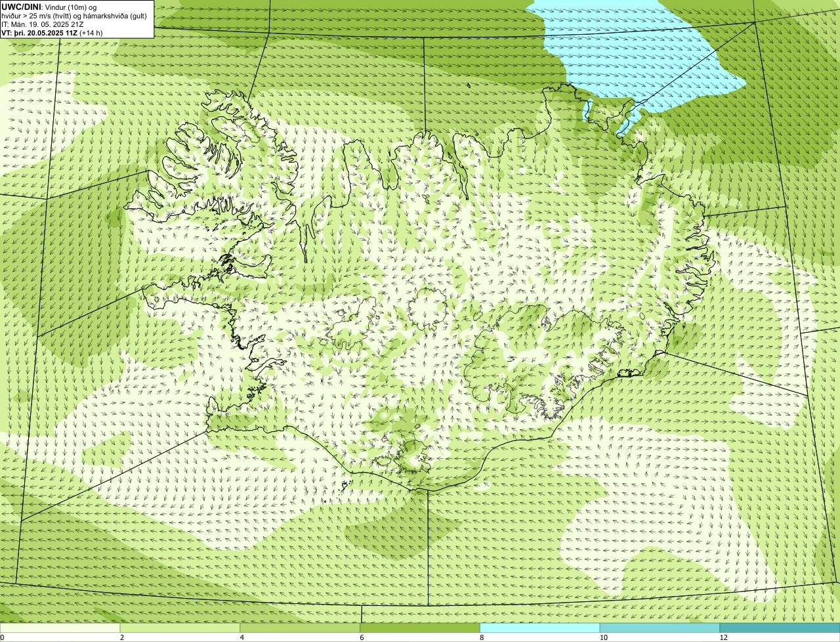The image size is (840, 642).
Task: Click the valid time "VT: þri. 20.05.2025 11Z (+14 h)"
Action: point(52,33)
